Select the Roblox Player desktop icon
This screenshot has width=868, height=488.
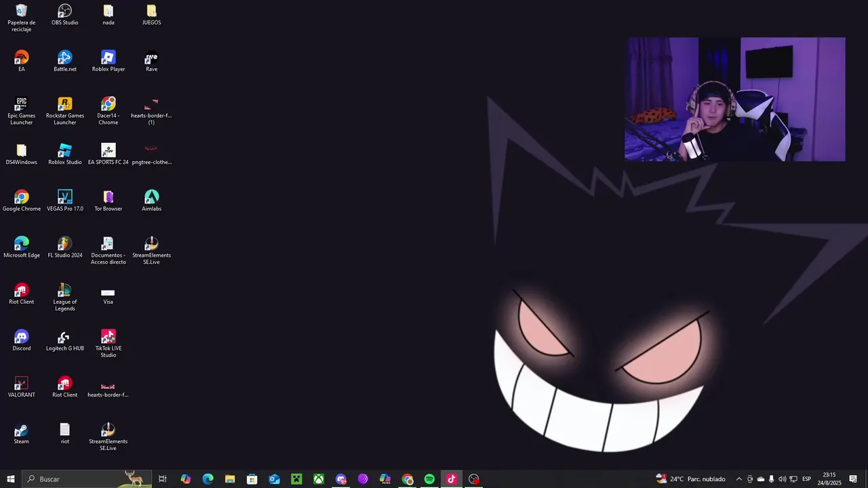tap(108, 61)
